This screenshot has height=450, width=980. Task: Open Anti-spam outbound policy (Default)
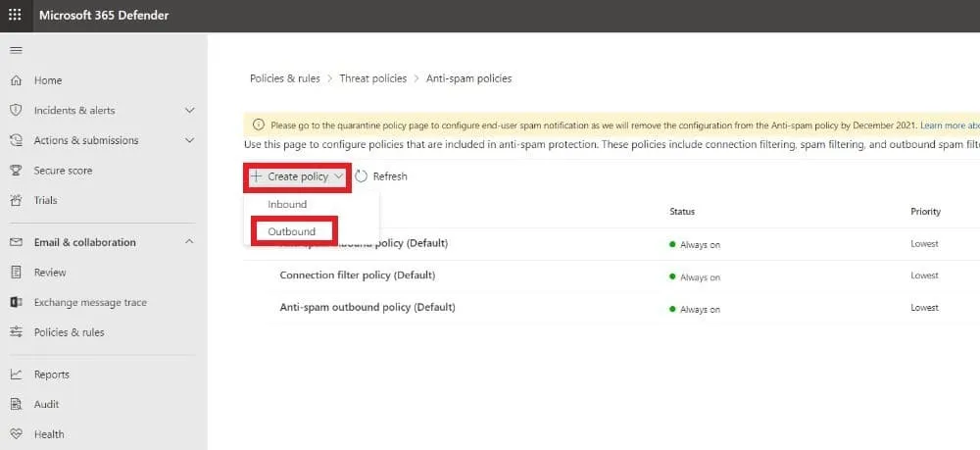pos(367,308)
